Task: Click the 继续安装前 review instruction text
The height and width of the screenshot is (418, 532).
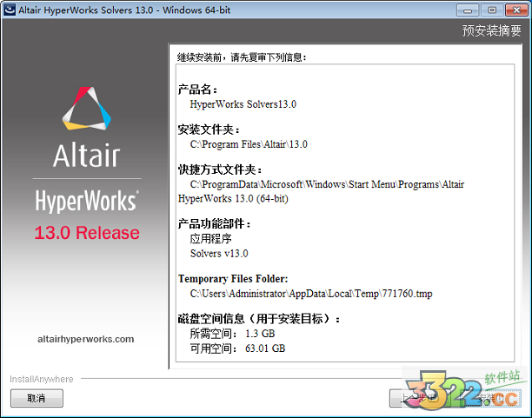Action: (x=242, y=57)
